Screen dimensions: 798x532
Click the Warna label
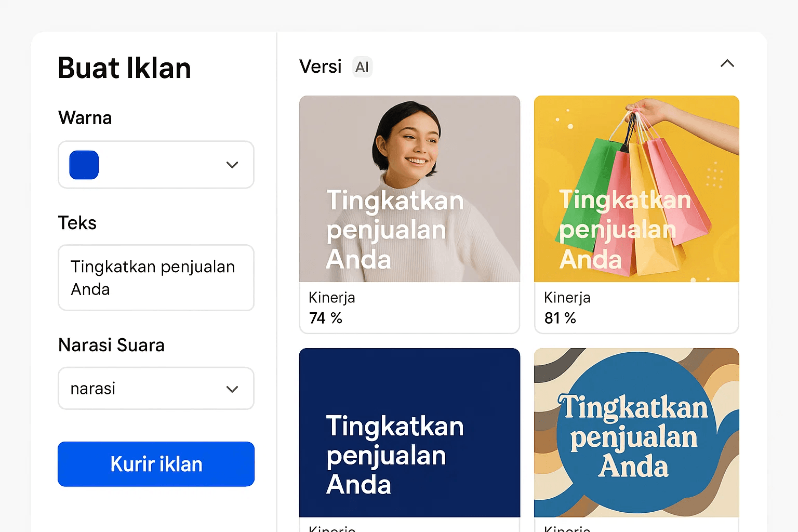coord(85,118)
